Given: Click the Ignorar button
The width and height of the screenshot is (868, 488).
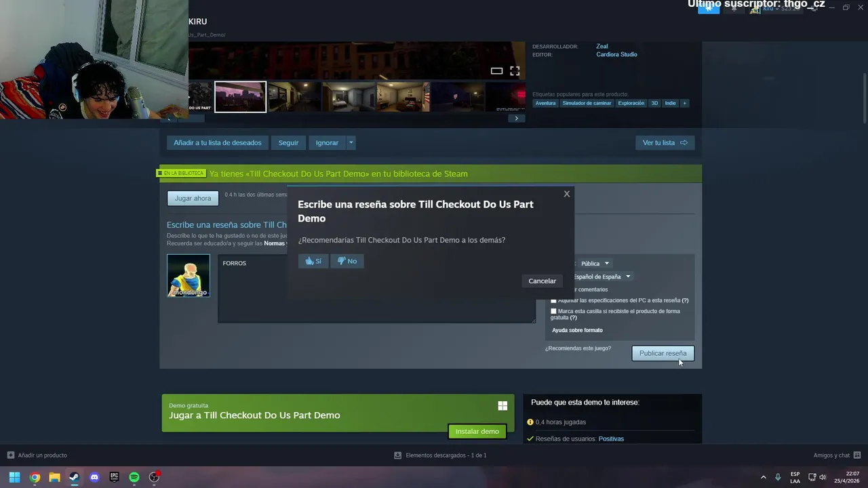Looking at the screenshot, I should click(x=327, y=142).
